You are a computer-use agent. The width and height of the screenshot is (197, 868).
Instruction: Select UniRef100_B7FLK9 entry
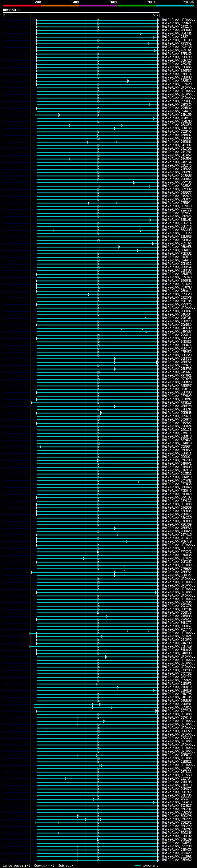click(177, 54)
